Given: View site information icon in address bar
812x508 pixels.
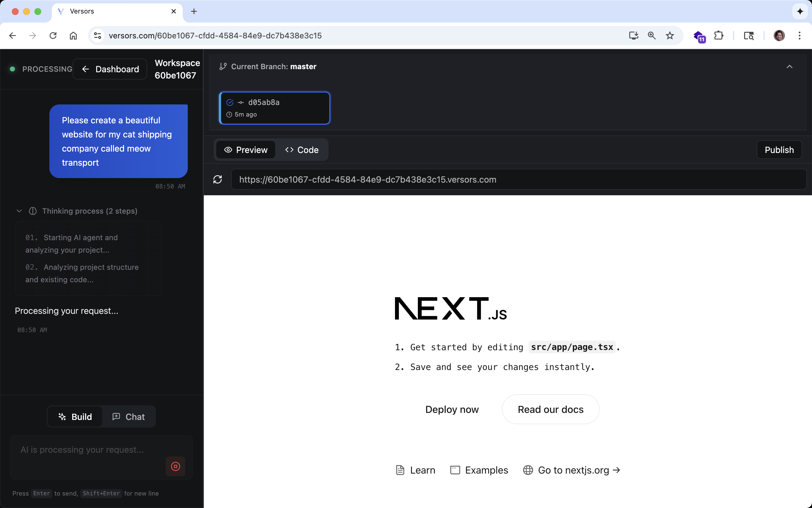Looking at the screenshot, I should pos(98,36).
